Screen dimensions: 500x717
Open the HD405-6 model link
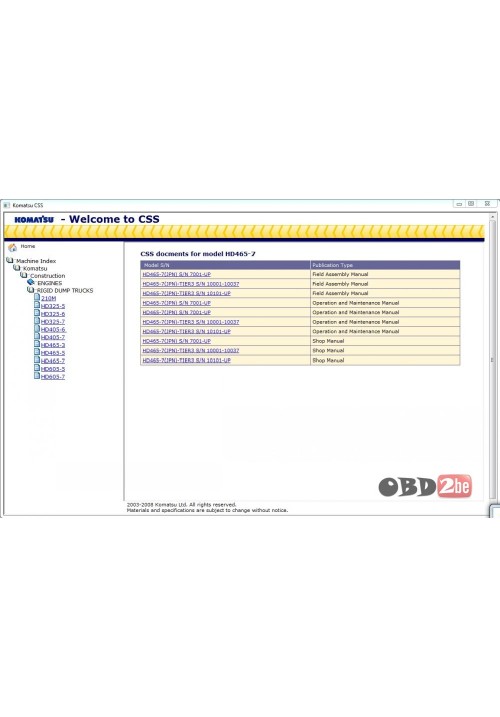53,330
